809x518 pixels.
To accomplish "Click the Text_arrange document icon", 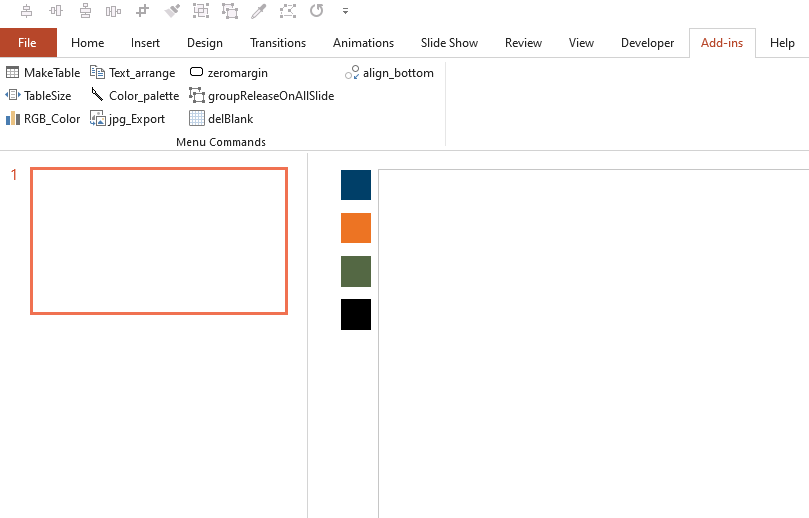I will [x=98, y=72].
